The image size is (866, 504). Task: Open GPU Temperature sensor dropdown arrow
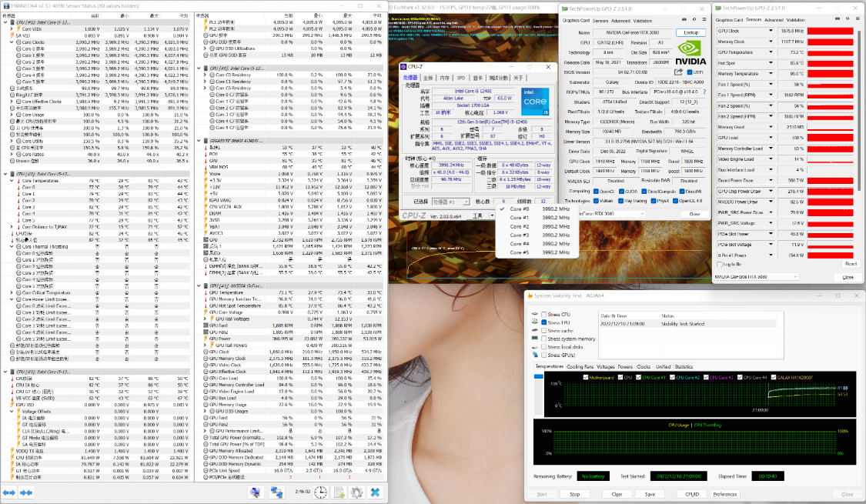pos(771,52)
